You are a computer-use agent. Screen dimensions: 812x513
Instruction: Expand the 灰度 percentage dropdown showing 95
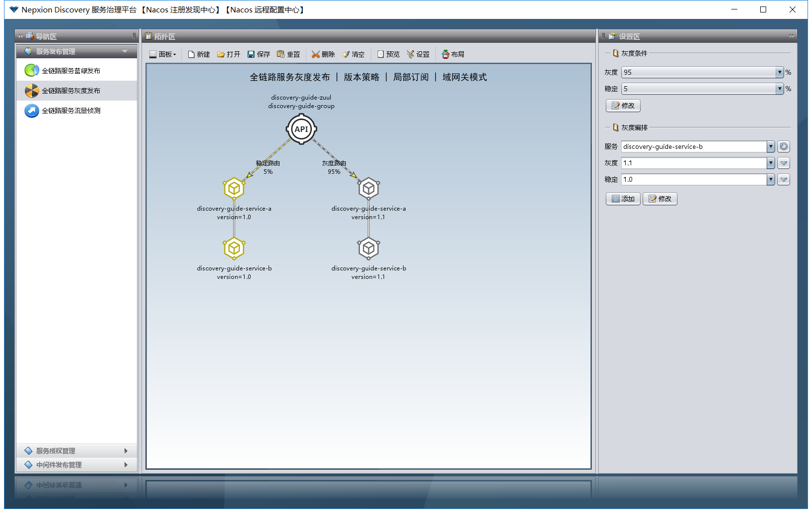pos(780,72)
